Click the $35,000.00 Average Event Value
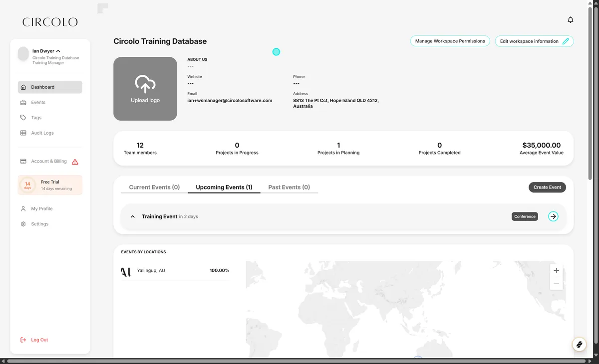Viewport: 599px width, 364px height. (x=542, y=149)
